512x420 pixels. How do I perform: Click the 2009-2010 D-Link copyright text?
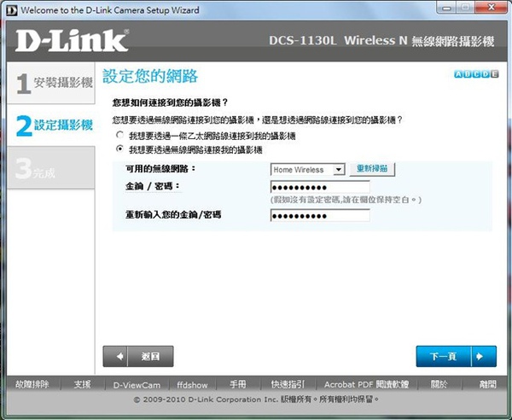pyautogui.click(x=256, y=400)
